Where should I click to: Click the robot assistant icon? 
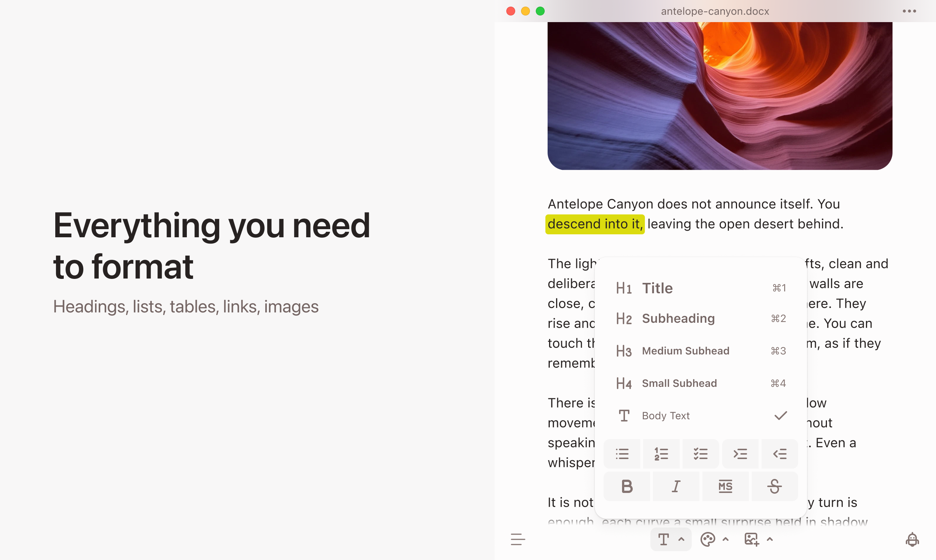tap(912, 539)
